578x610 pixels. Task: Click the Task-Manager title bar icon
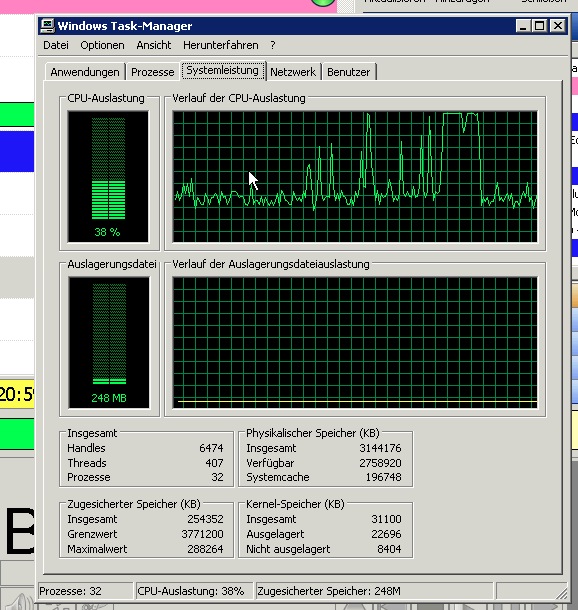coord(47,26)
